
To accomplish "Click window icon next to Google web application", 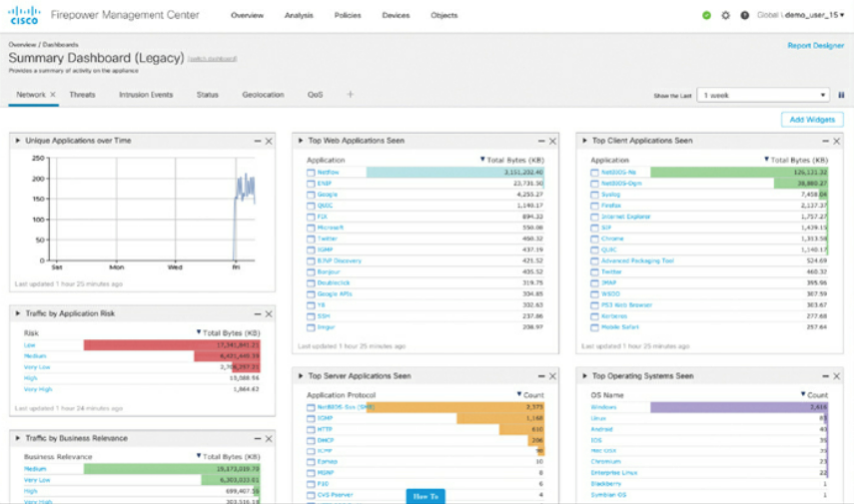I will point(311,195).
